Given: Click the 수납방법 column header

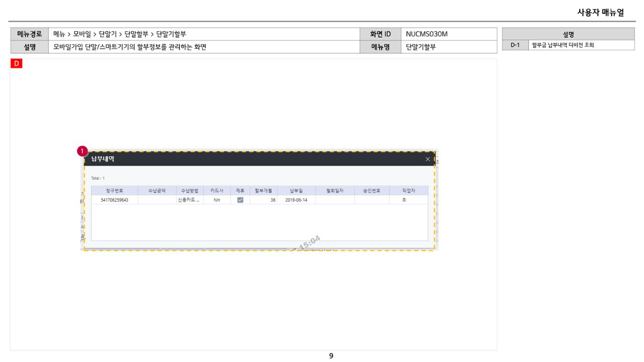Looking at the screenshot, I should (190, 191).
